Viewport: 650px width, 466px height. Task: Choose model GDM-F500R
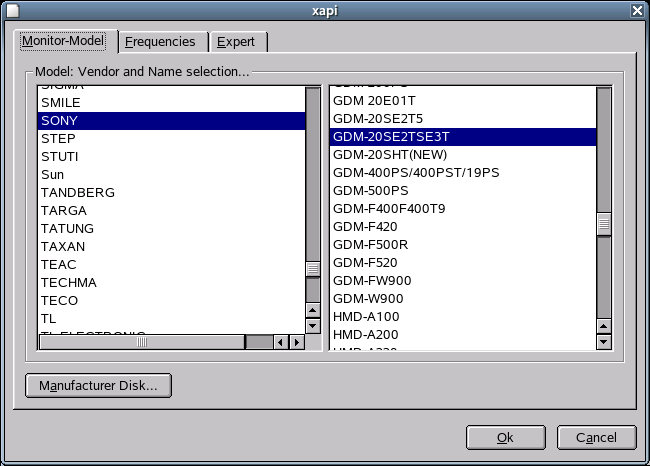[463, 245]
